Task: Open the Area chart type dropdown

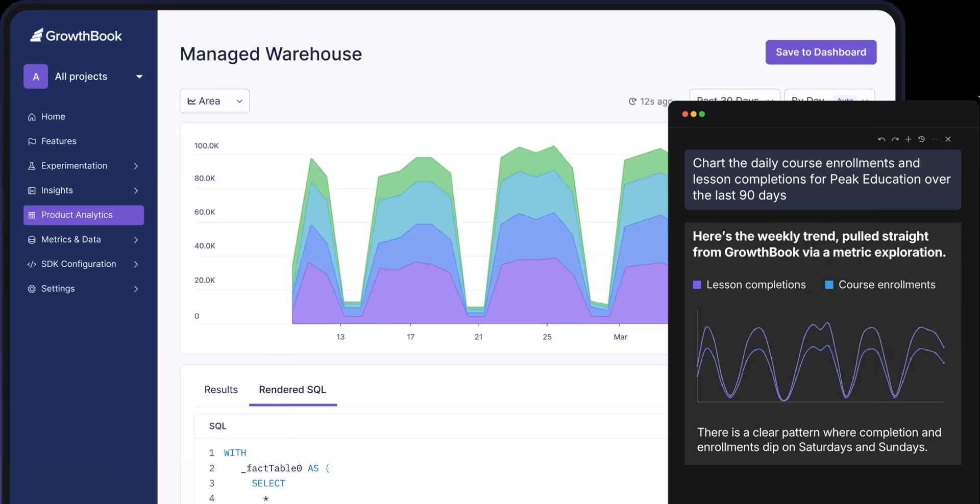Action: tap(214, 101)
